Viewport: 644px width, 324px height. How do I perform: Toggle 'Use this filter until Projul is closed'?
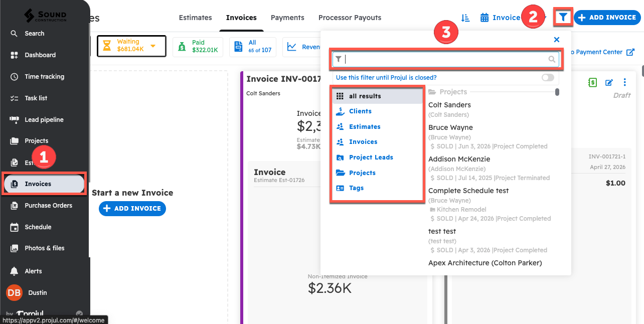point(548,78)
